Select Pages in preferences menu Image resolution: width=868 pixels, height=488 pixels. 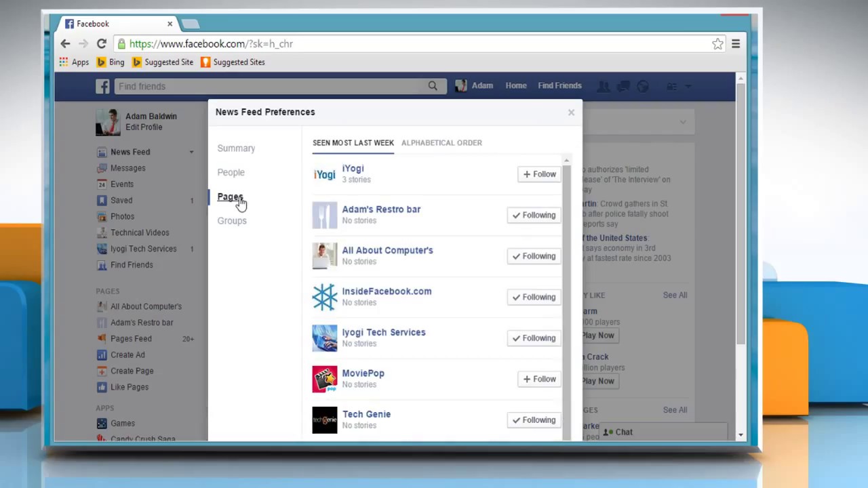tap(229, 197)
